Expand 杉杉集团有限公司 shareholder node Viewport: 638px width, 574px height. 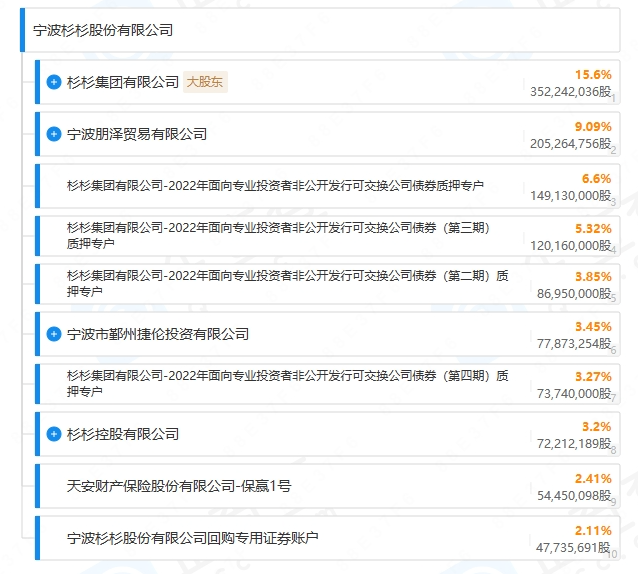tap(54, 82)
